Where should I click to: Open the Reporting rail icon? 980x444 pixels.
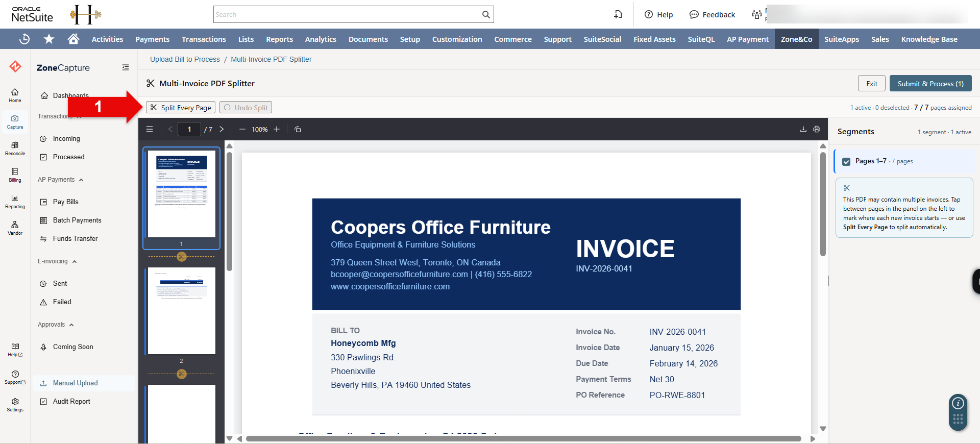15,202
